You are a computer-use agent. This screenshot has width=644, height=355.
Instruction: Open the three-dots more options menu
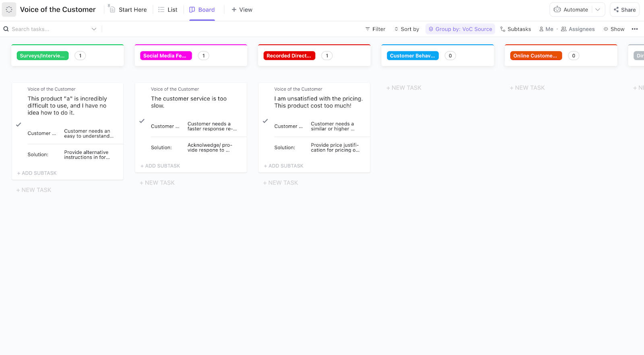635,29
